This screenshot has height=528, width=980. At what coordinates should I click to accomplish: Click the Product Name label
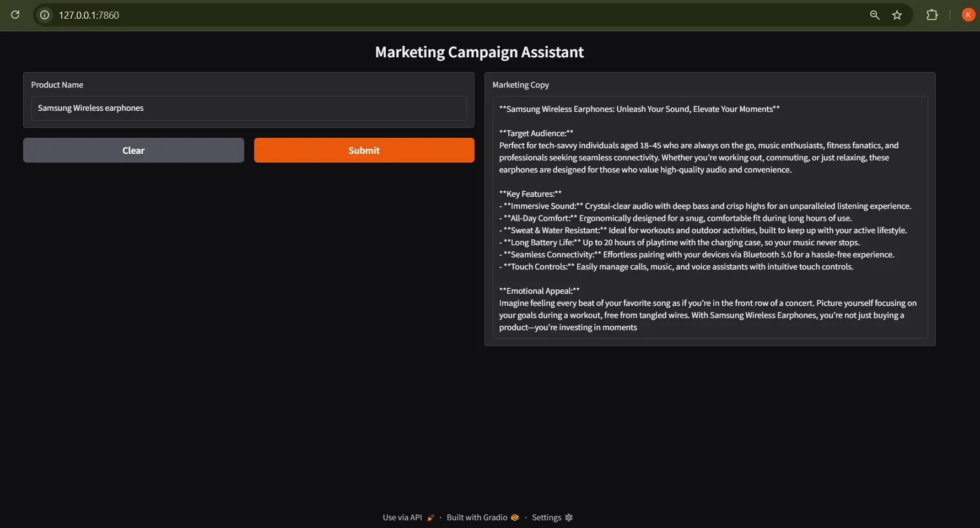(x=57, y=85)
